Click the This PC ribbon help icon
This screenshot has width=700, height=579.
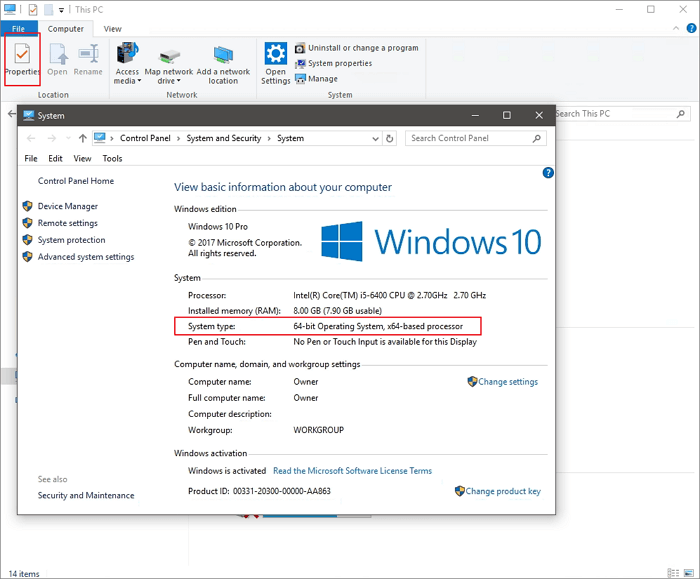click(691, 28)
